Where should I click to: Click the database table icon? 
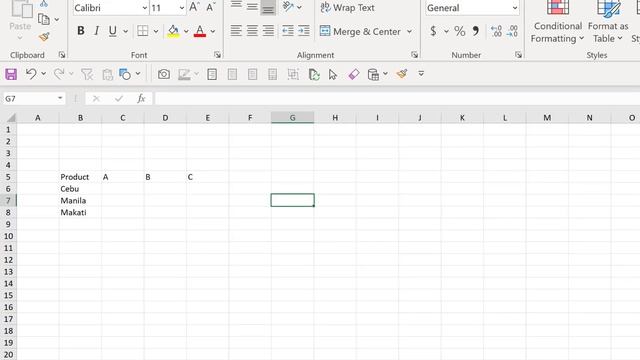pyautogui.click(x=373, y=74)
